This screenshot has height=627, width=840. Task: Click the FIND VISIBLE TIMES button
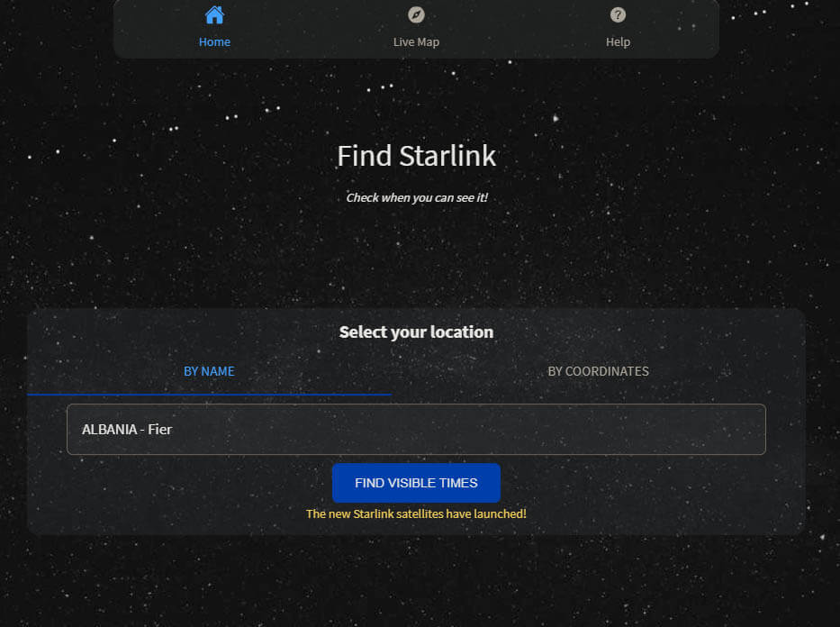coord(416,483)
